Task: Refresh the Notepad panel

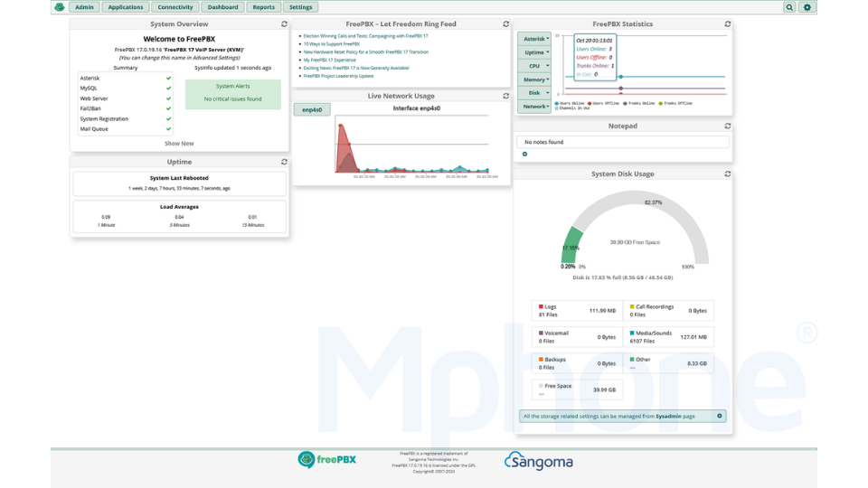Action: pos(727,126)
